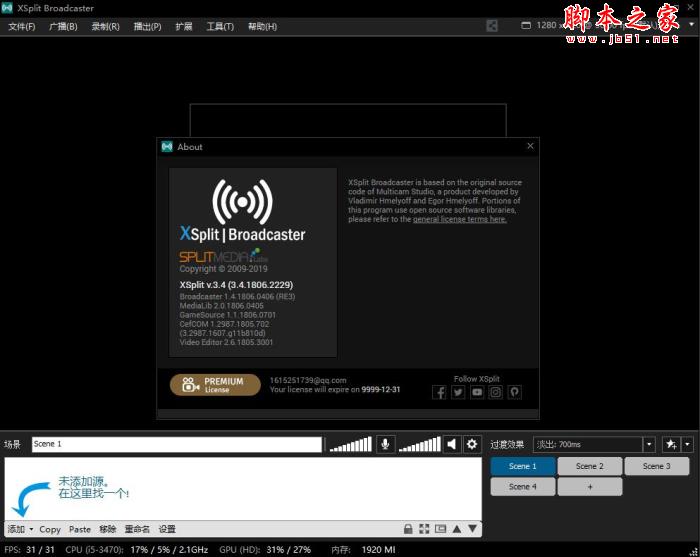Open the 扩展 extensions menu
Screen dimensions: 700x557
tap(183, 26)
